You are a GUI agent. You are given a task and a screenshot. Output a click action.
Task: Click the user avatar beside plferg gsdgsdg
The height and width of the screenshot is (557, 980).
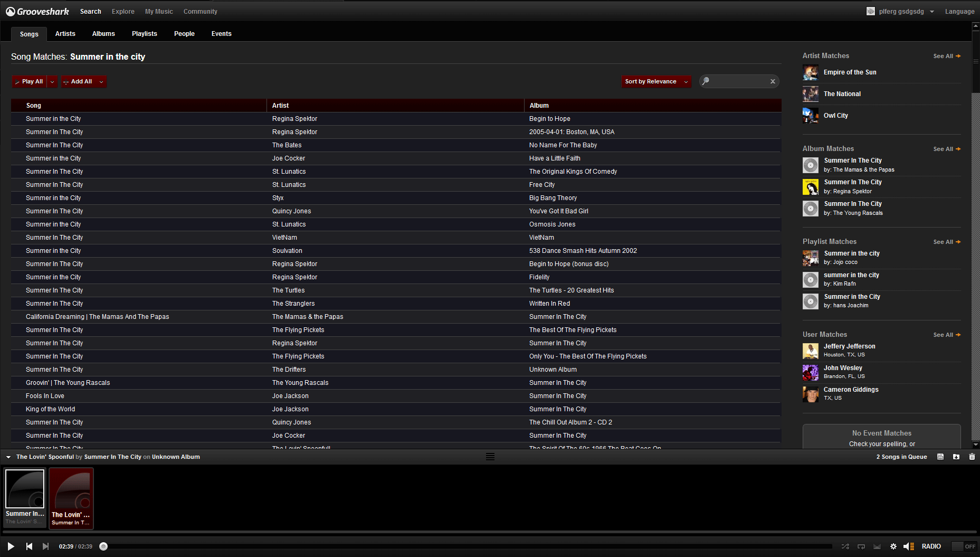pyautogui.click(x=871, y=11)
